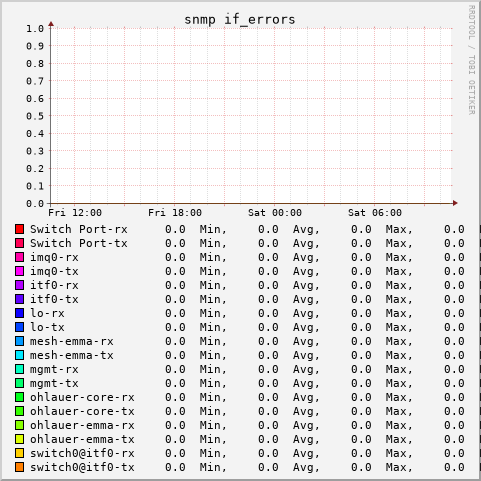The image size is (481, 481).
Task: Select the pink imq0-rx legend swatch
Action: pyautogui.click(x=20, y=257)
